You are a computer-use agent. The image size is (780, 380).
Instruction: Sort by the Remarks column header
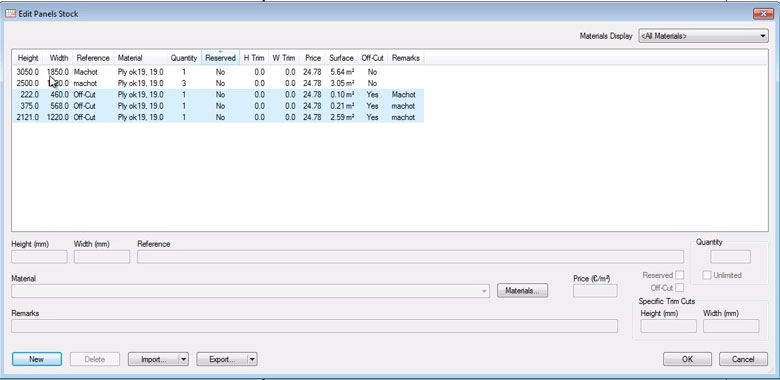[x=405, y=58]
